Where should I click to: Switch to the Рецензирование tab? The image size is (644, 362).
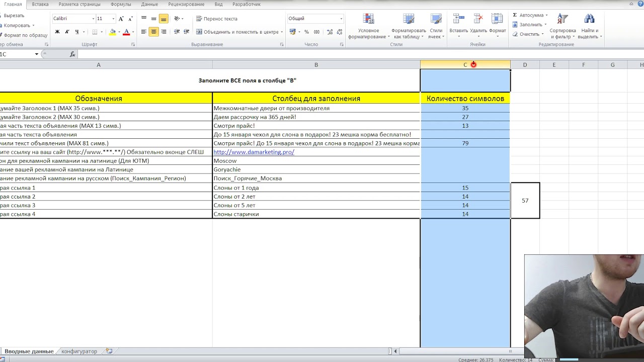coord(186,4)
